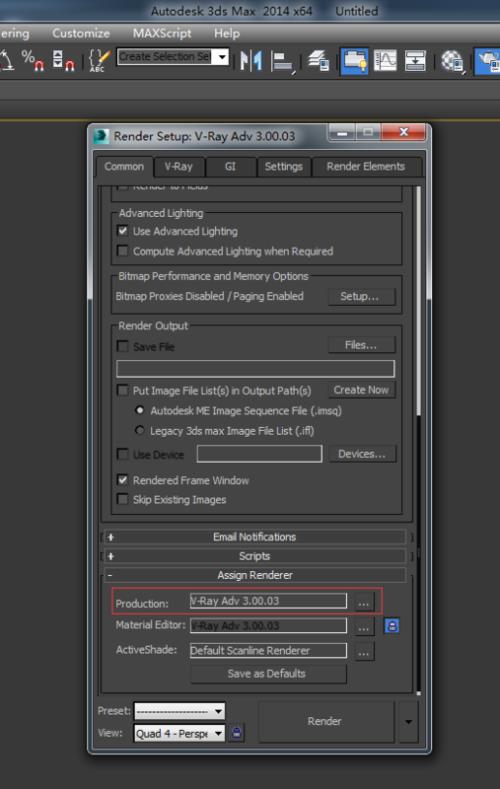500x789 pixels.
Task: Toggle Percent Snap in main toolbar
Action: (32, 60)
